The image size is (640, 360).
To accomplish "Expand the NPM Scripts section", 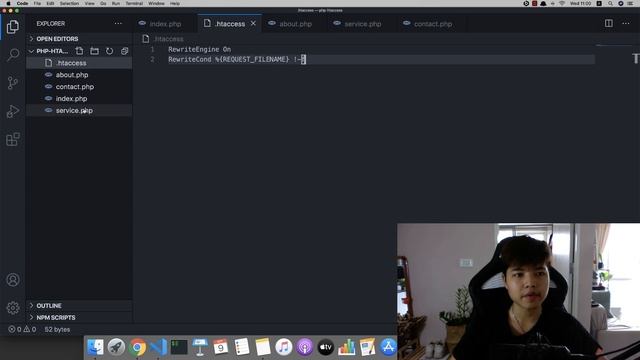I will 80,318.
